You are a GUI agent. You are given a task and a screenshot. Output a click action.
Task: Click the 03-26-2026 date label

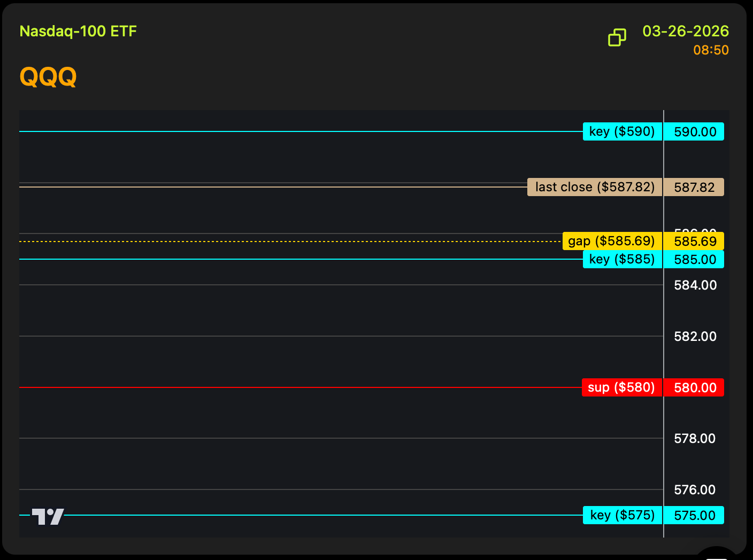(x=686, y=31)
